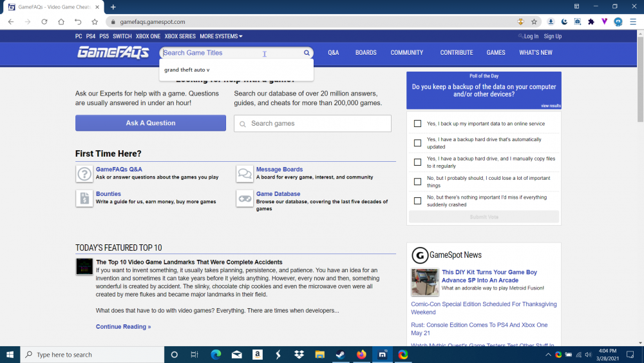Open Steam from taskbar
This screenshot has width=644, height=363.
point(341,355)
